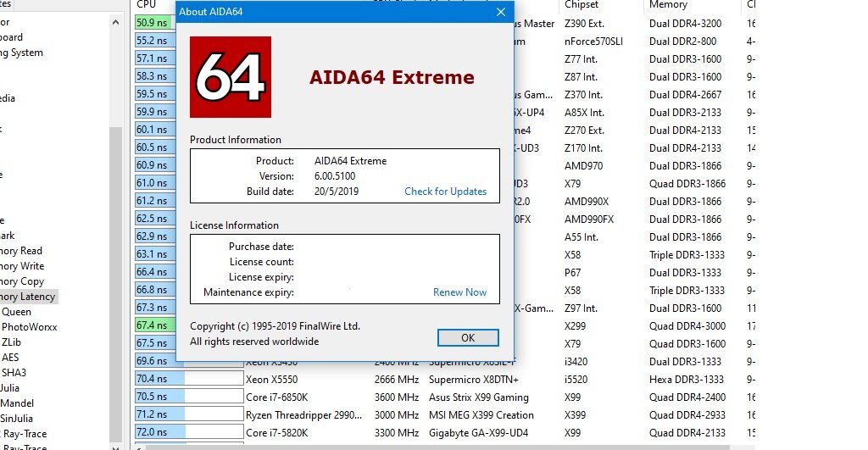This screenshot has height=450, width=868.
Task: Click the sidebar vertical scrollbar
Action: click(x=115, y=254)
